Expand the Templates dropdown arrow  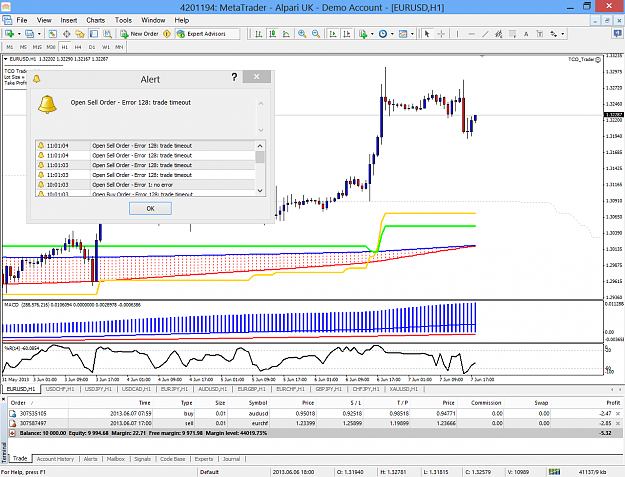pyautogui.click(x=413, y=34)
